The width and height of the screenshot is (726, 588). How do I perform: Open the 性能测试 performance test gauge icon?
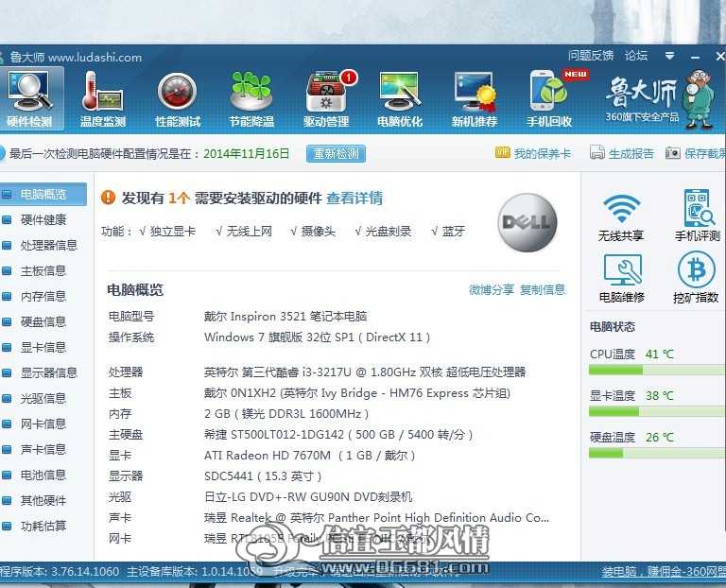coord(178,98)
